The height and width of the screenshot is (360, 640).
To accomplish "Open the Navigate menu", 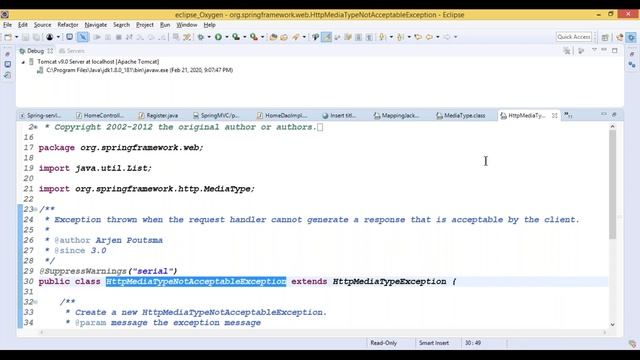I will click(x=96, y=25).
